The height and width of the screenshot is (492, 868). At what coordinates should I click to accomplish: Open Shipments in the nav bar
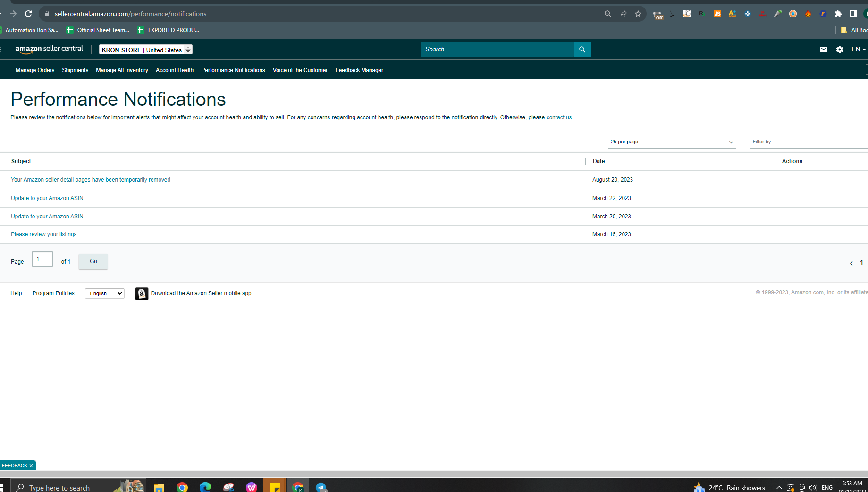pos(75,70)
